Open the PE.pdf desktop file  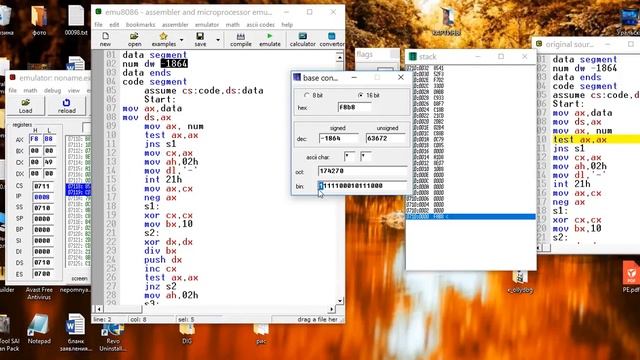631,277
